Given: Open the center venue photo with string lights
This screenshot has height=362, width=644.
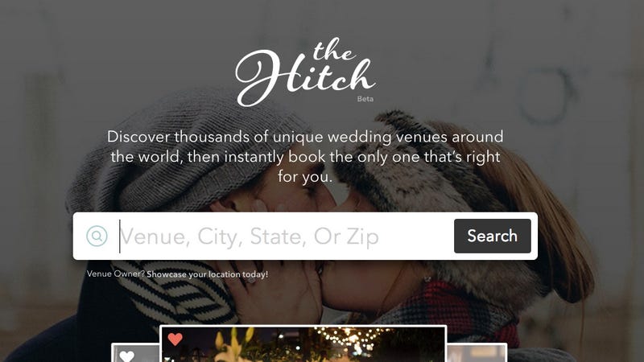Looking at the screenshot, I should click(x=303, y=344).
